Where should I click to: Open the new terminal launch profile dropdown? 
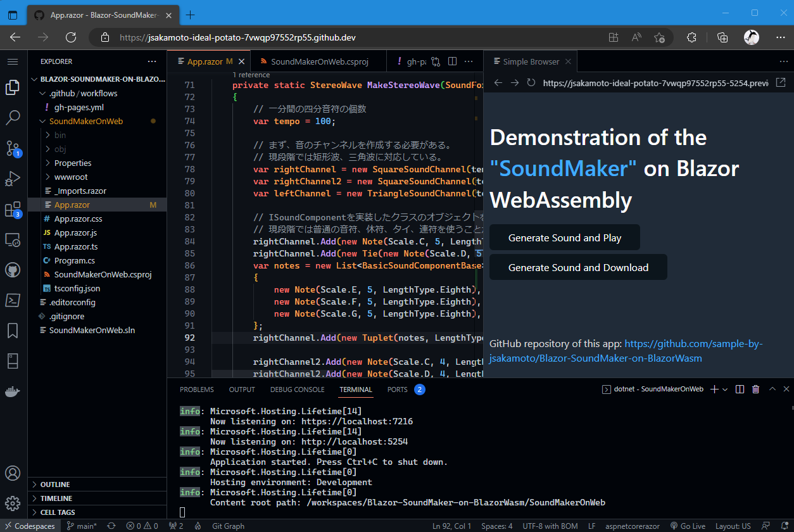point(725,389)
